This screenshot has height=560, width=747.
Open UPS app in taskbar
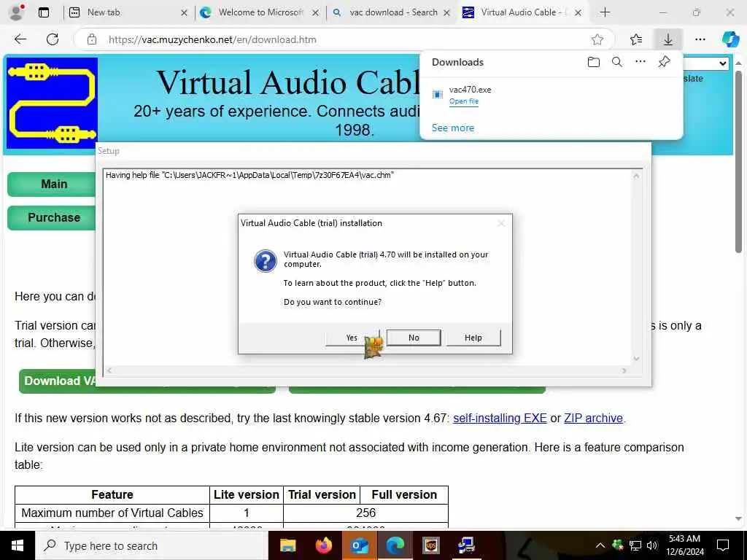[x=430, y=545]
